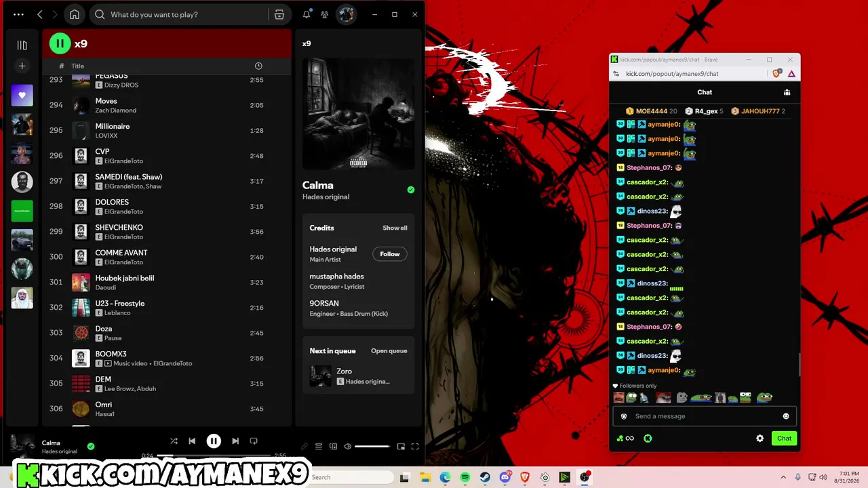
Task: Open the emoji picker in Kick chat
Action: (786, 416)
